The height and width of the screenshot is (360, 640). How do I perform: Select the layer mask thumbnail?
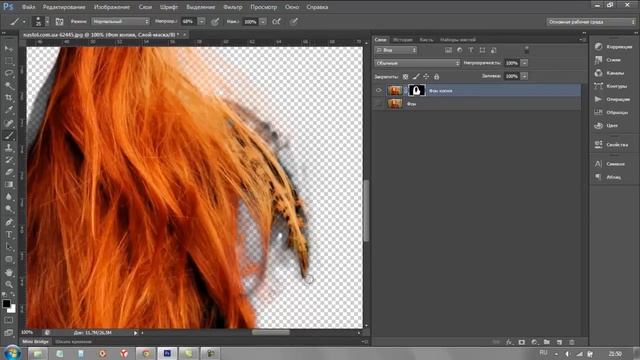click(416, 90)
